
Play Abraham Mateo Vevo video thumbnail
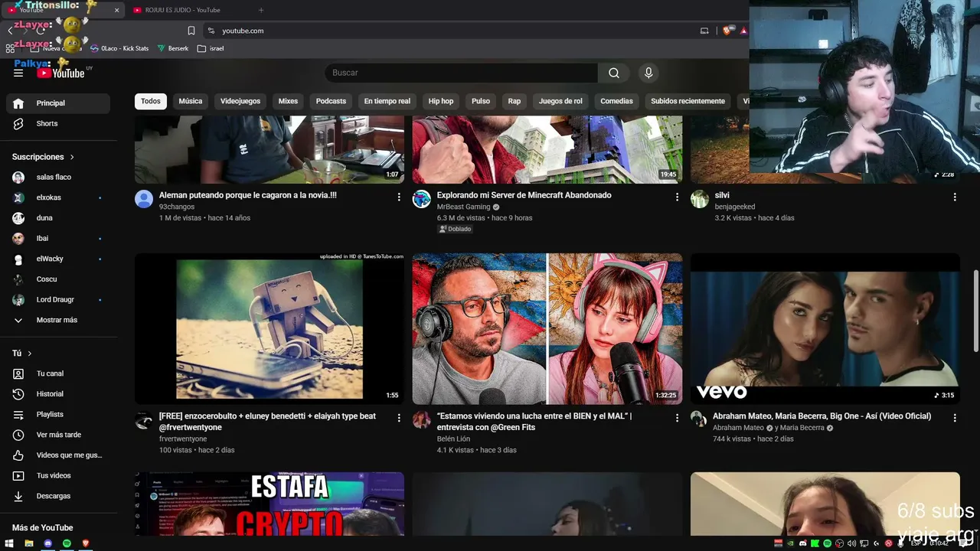pyautogui.click(x=825, y=329)
